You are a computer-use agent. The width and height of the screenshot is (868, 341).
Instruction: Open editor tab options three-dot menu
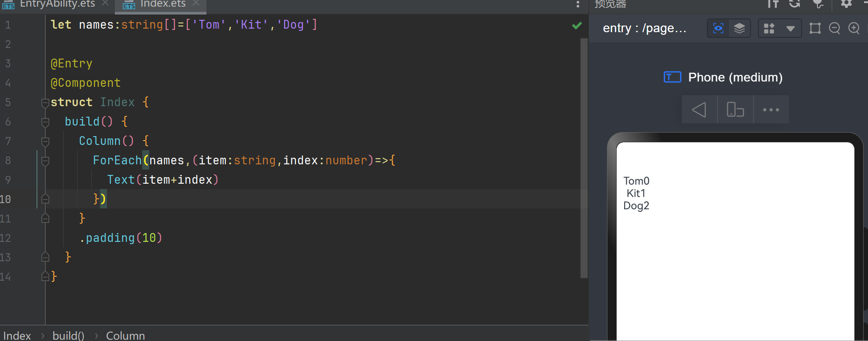[577, 4]
